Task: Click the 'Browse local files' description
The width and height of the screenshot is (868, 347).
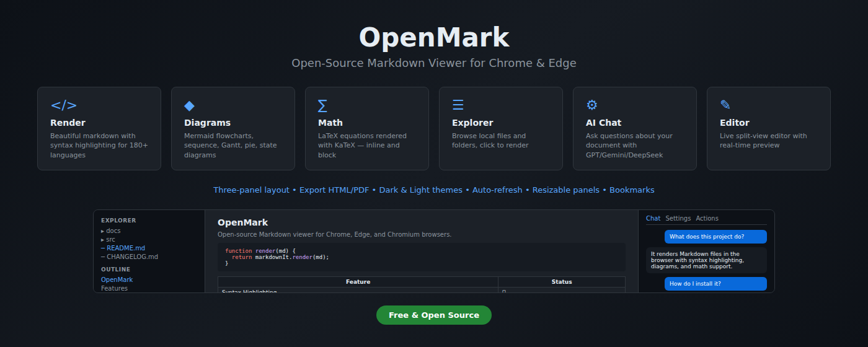Action: coord(490,141)
